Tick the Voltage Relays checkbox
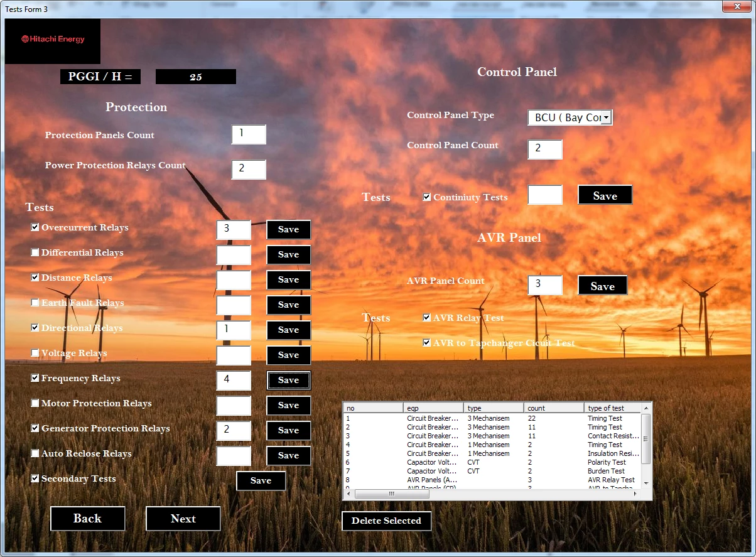 pos(35,353)
